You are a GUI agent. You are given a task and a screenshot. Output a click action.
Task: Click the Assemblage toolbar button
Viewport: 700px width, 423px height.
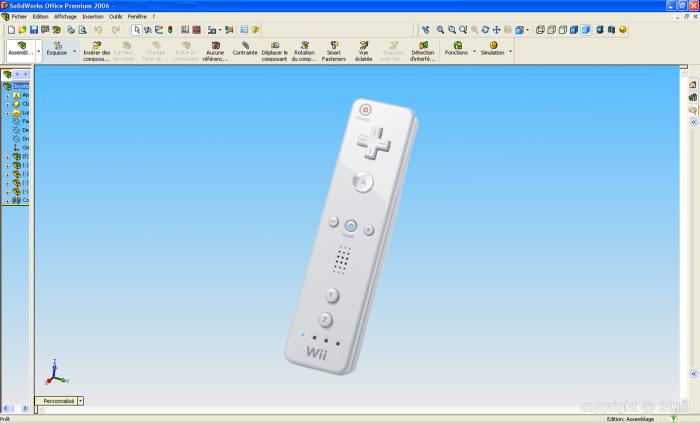(21, 49)
